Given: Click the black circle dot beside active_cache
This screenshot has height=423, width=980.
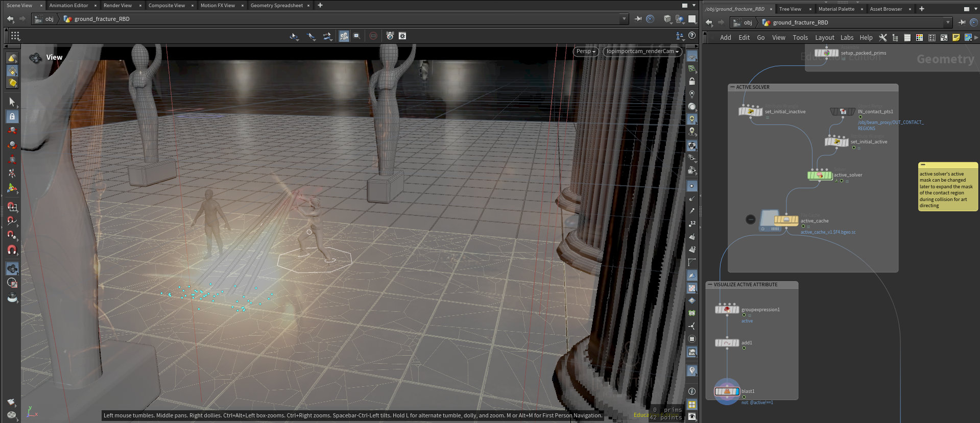Looking at the screenshot, I should [750, 219].
